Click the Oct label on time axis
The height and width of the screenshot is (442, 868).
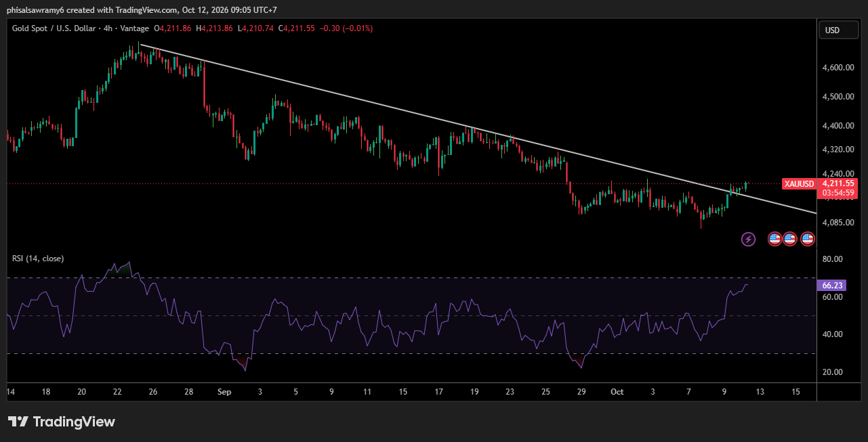617,392
